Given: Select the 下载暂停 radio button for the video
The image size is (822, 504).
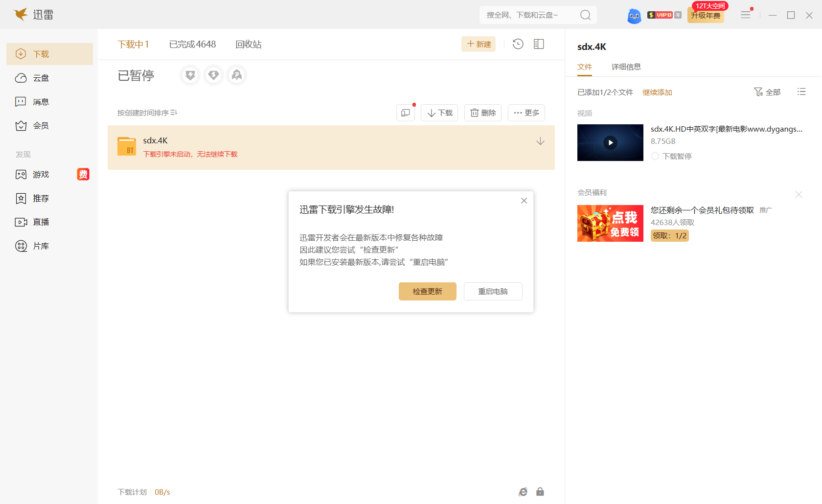Looking at the screenshot, I should pyautogui.click(x=655, y=156).
